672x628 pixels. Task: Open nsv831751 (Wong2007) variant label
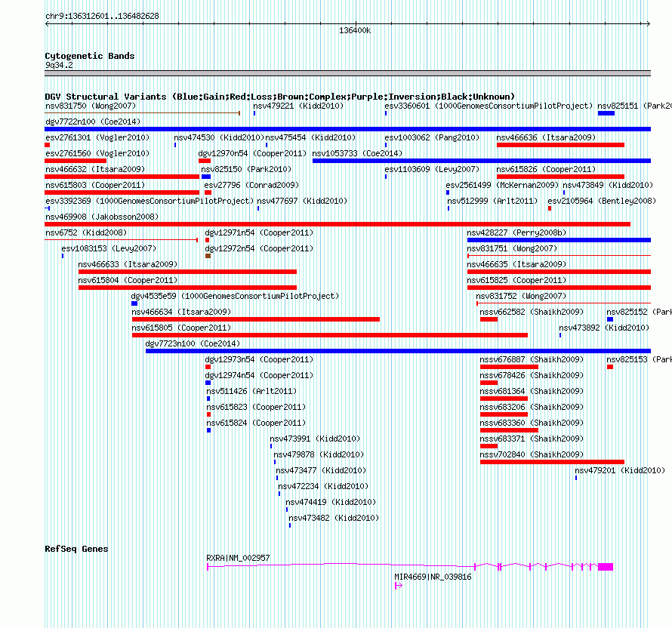[x=512, y=248]
